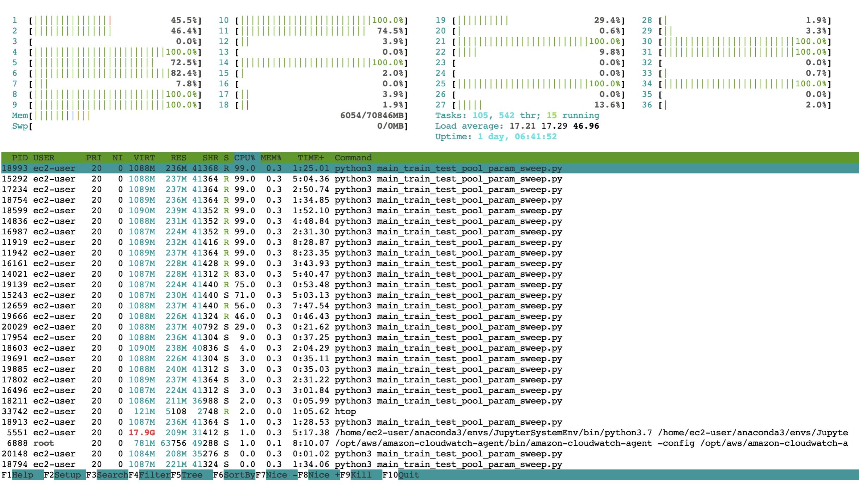Select process row with PID 18754
The image size is (859, 504).
(429, 200)
